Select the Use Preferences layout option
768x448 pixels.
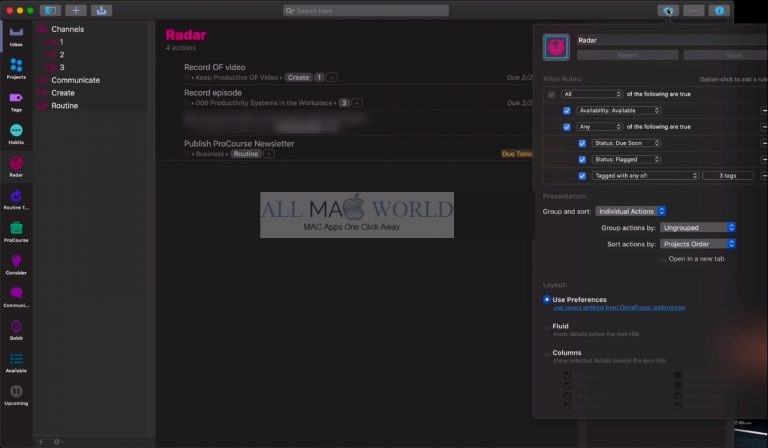tap(547, 299)
